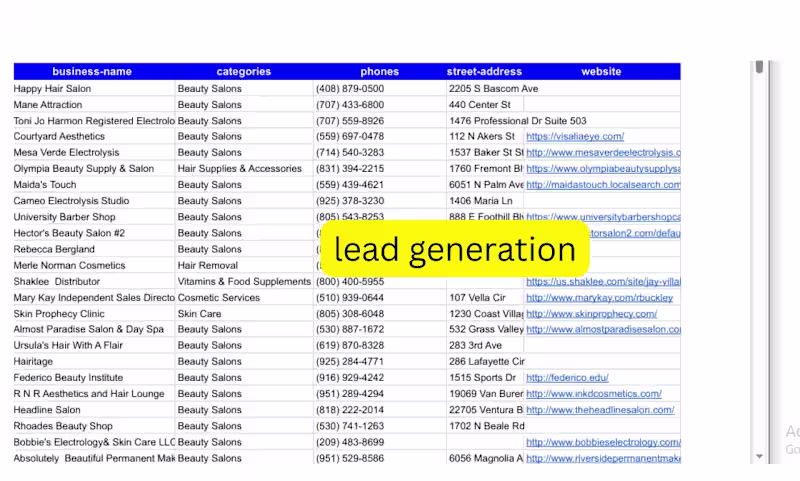800x481 pixels.
Task: Select the website column header
Action: [x=601, y=71]
